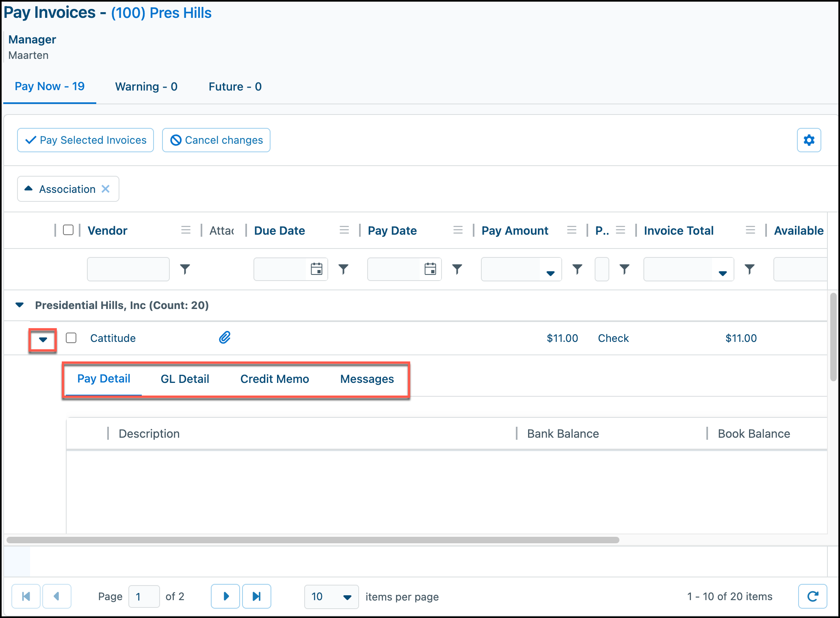Screen dimensions: 840x618
Task: Check the Cattitude invoice checkbox
Action: point(71,338)
